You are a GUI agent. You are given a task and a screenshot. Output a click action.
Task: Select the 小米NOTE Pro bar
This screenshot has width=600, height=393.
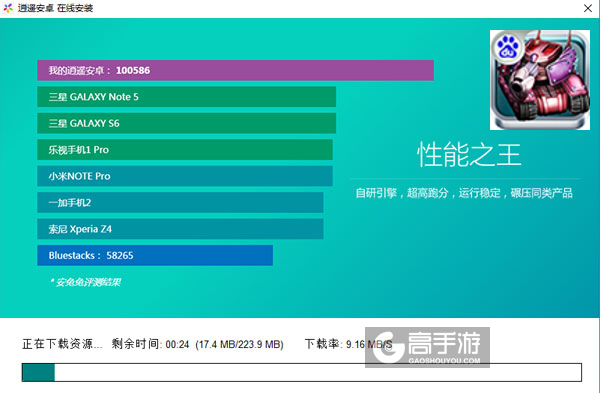coord(185,176)
